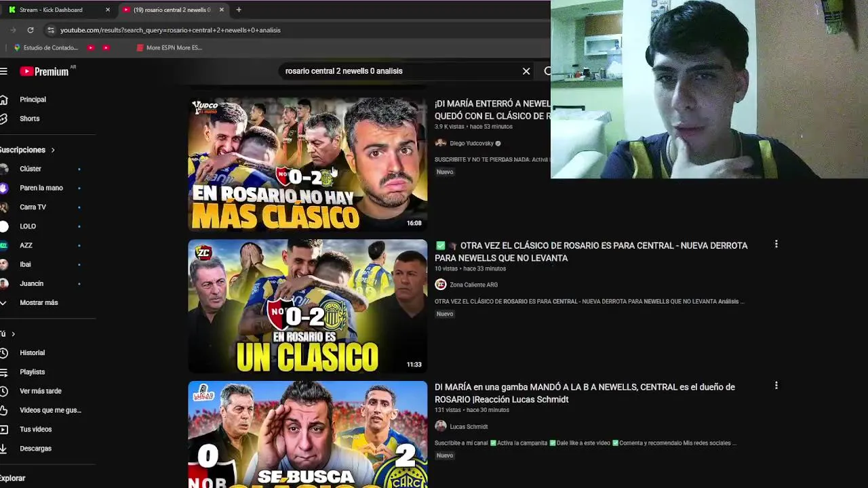Open Clúster subscription channel
The height and width of the screenshot is (488, 868).
coord(31,169)
